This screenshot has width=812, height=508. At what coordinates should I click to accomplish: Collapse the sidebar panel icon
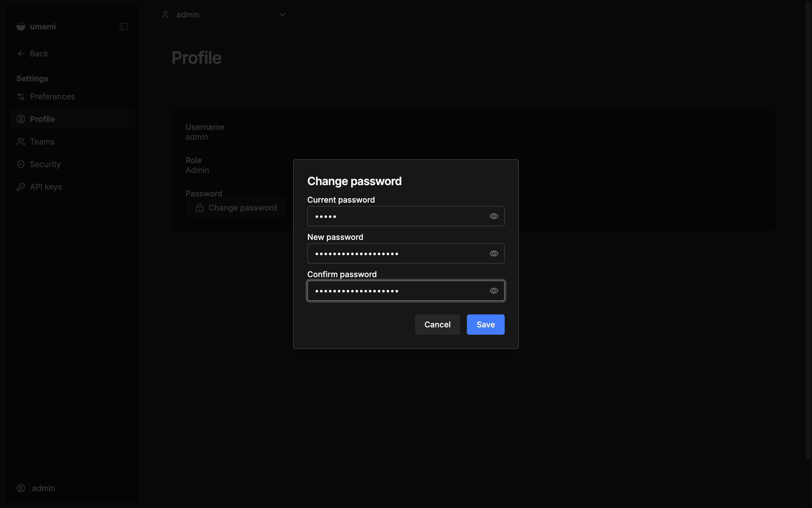point(123,27)
